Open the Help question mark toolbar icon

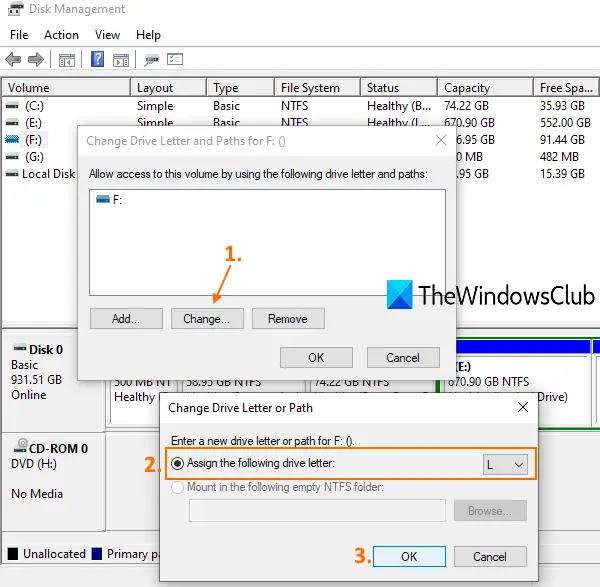pyautogui.click(x=97, y=59)
